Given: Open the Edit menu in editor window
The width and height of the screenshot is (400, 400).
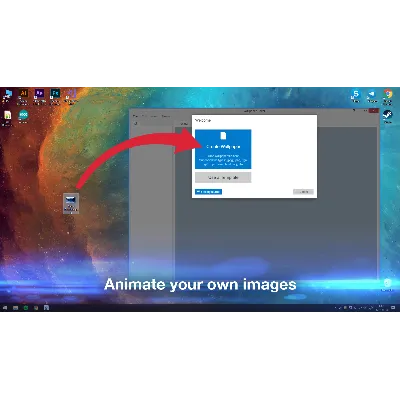Looking at the screenshot, I should 145,116.
